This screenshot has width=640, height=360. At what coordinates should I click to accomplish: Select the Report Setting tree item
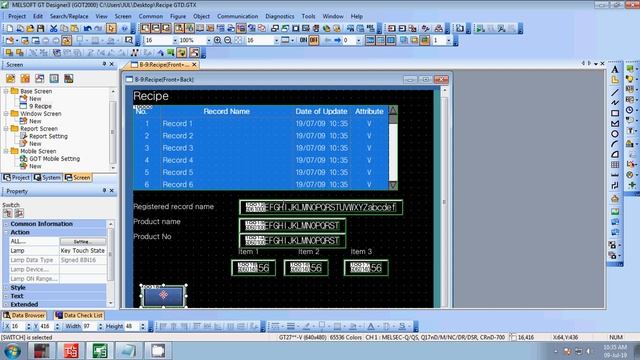click(48, 136)
